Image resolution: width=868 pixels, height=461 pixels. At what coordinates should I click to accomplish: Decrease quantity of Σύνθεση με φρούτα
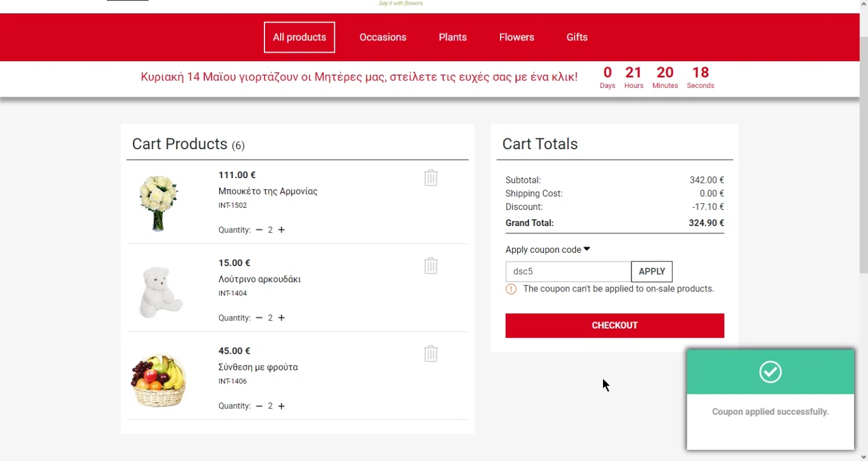click(259, 406)
